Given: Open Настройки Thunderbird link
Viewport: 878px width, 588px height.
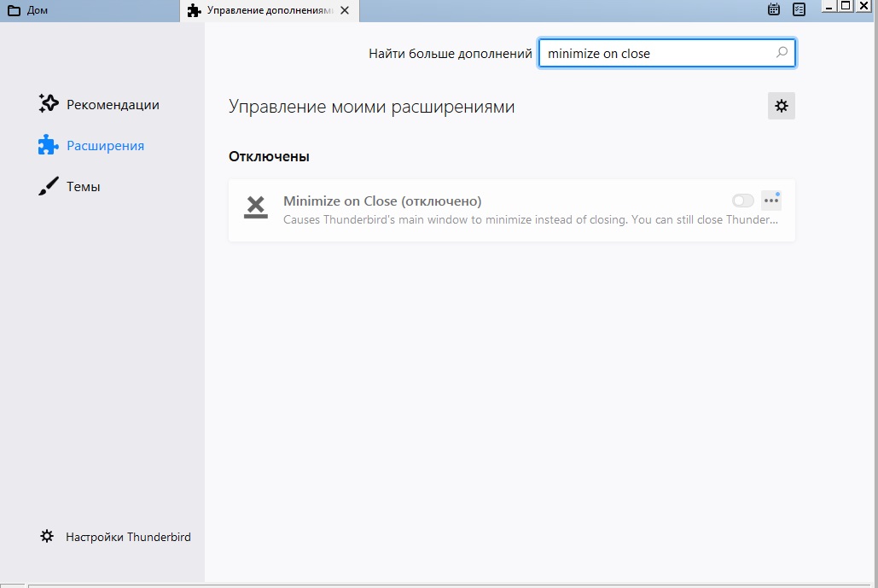Looking at the screenshot, I should point(115,537).
